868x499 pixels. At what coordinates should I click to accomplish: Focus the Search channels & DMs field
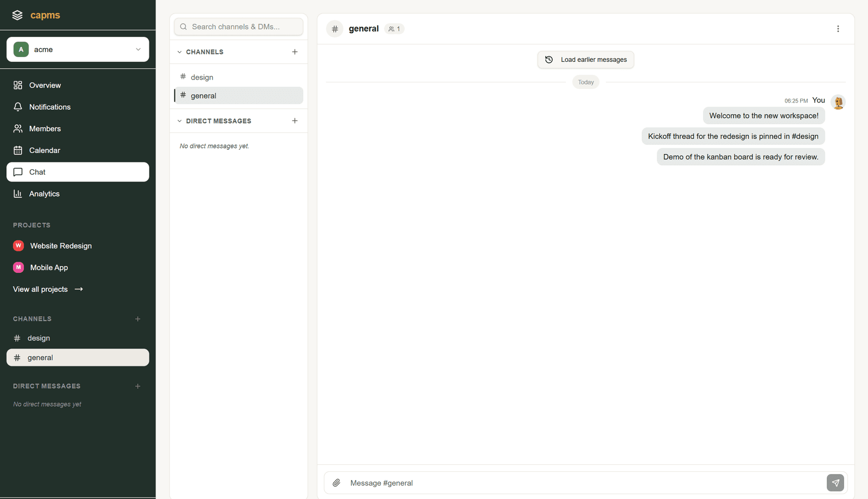[x=239, y=27]
